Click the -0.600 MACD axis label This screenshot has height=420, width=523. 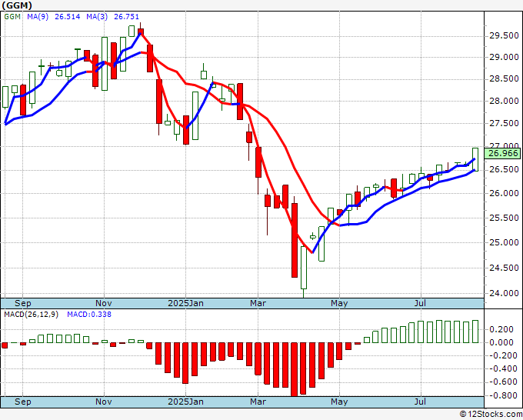pos(501,382)
